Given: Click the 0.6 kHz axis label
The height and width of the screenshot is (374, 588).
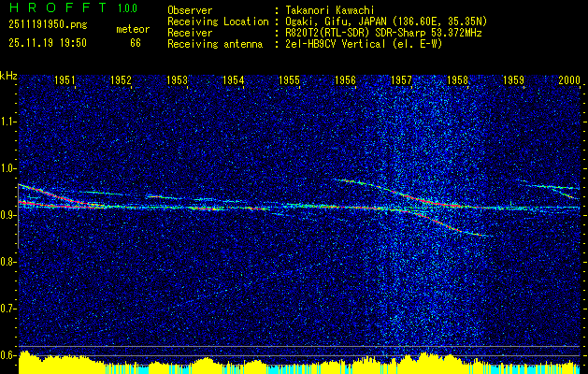Looking at the screenshot, I should click(x=7, y=355).
